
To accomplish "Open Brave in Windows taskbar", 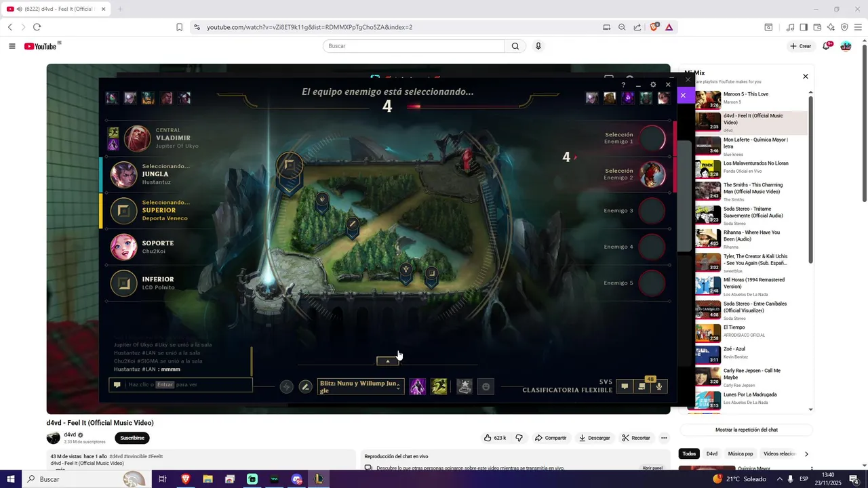I will point(185,479).
